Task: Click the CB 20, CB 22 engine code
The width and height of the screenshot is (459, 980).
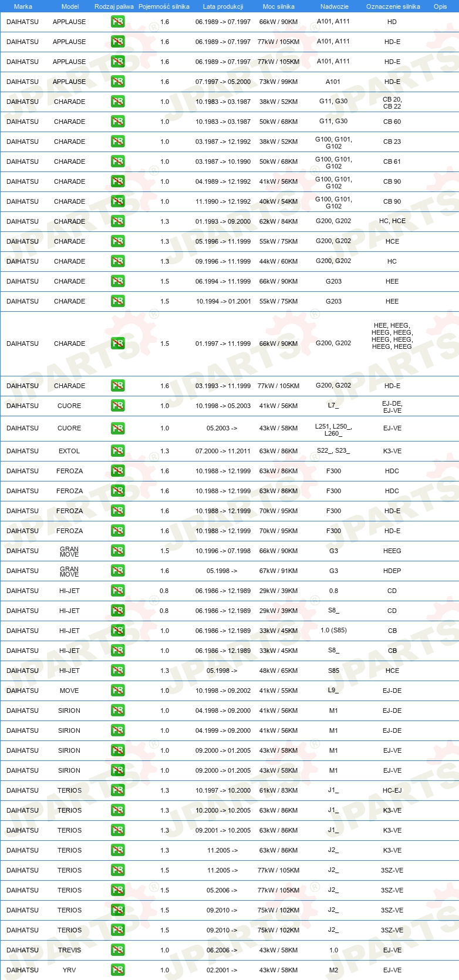Action: 392,103
